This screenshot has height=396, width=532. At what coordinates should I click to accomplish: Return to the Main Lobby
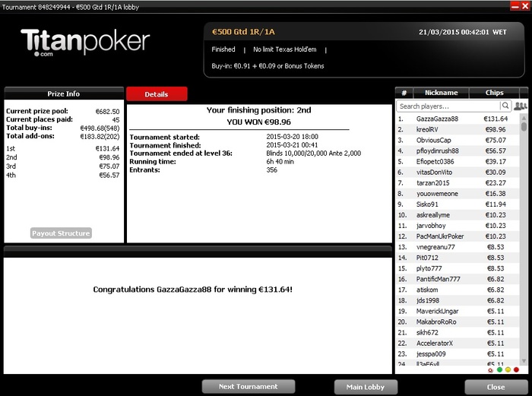click(x=366, y=387)
